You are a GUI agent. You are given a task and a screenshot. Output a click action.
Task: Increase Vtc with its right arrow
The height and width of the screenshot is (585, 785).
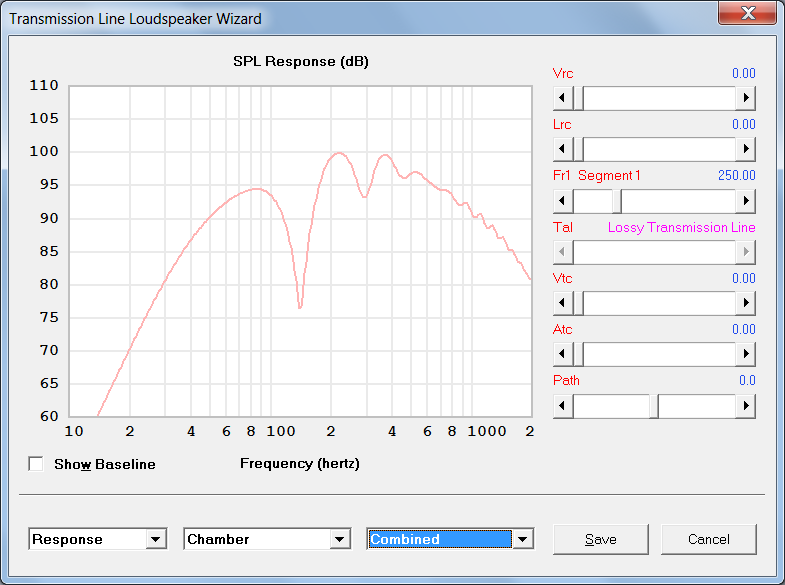tap(745, 303)
